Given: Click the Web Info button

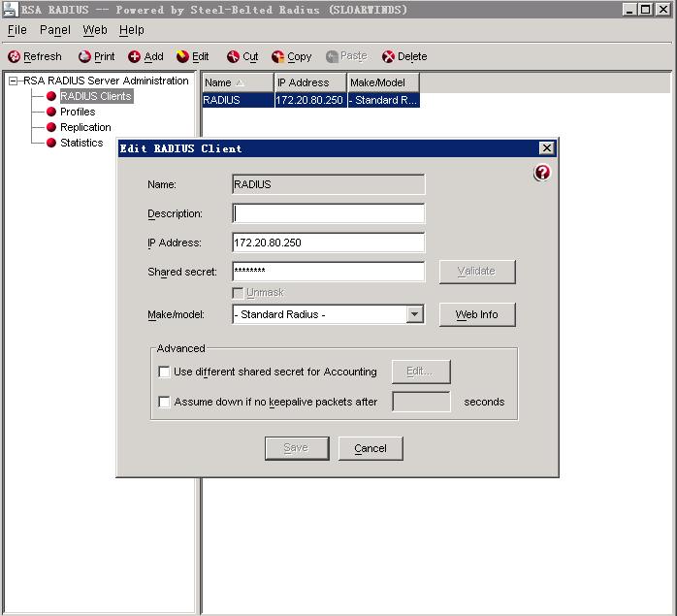Looking at the screenshot, I should pos(477,314).
